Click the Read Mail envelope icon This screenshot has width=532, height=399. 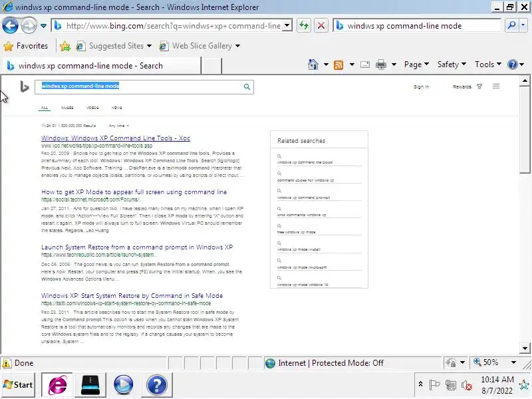(365, 65)
